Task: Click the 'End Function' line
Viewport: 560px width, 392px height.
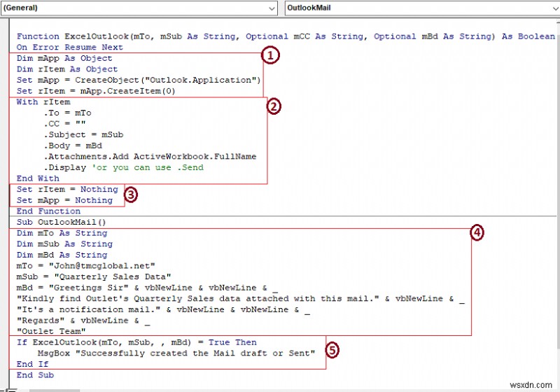Action: pos(48,211)
